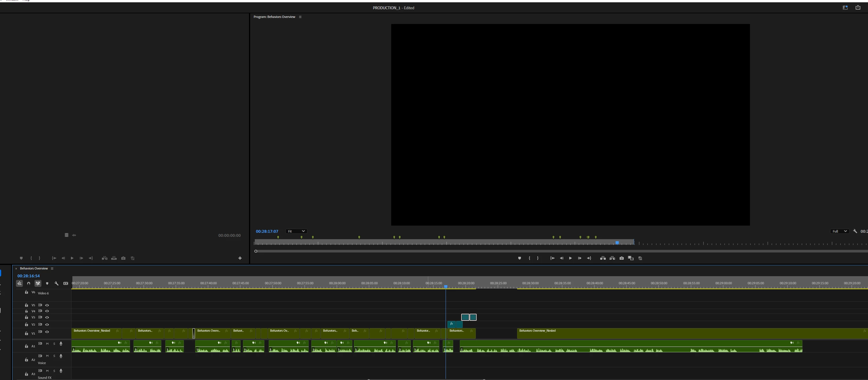Viewport: 868px width, 380px height.
Task: Click the Captions track CC icon
Action: click(66, 283)
